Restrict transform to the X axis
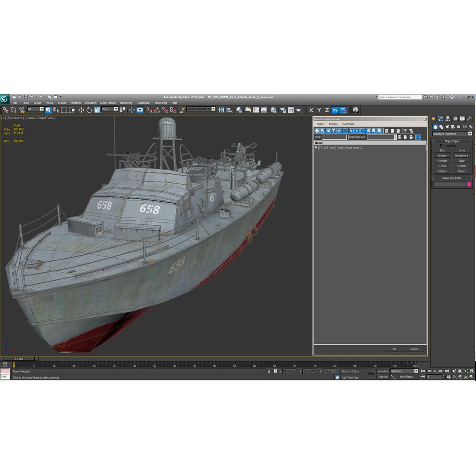Screen dimensions: 476x476 tap(311, 110)
